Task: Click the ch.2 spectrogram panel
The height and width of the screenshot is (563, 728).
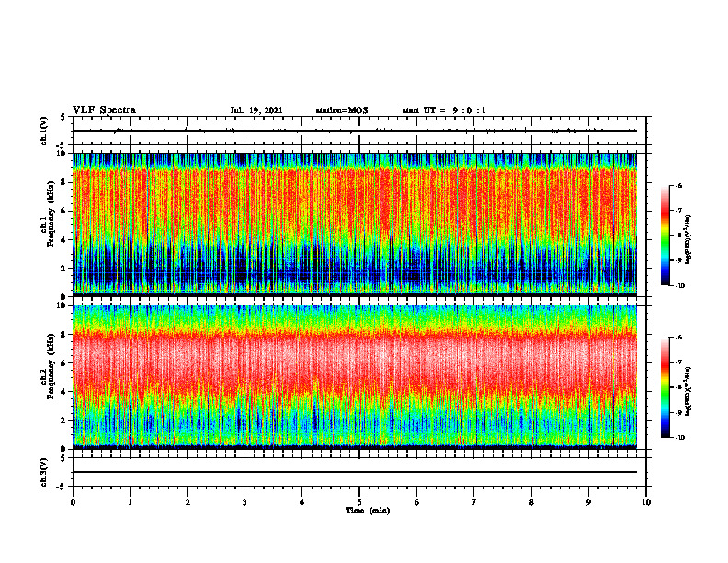Action: 355,377
